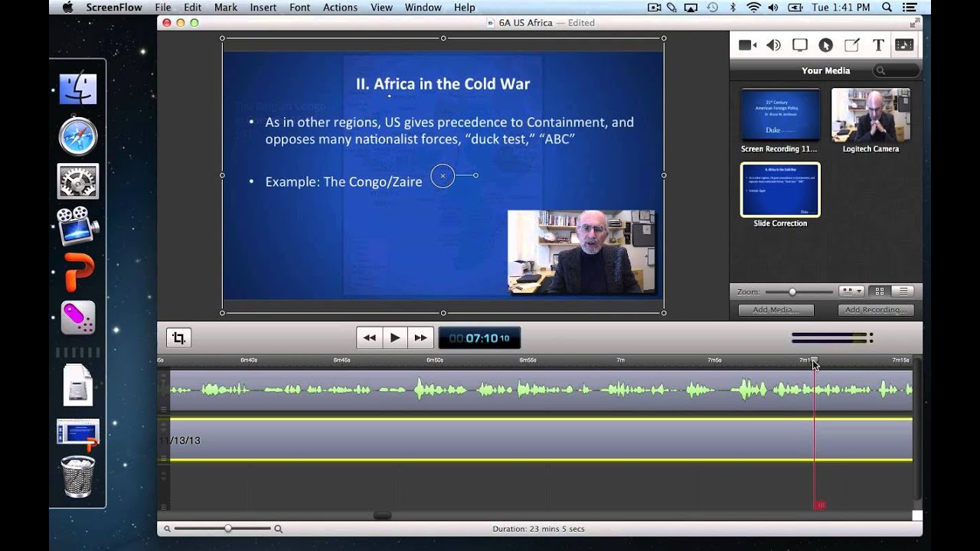
Task: Click the ScreenFlow camera menu bar icon
Action: 654,8
